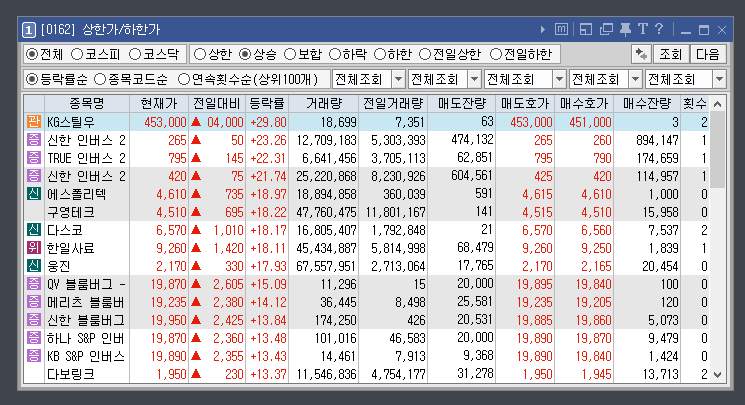Screen dimensions: 745x405
Task: Click KG스틸우's ask price 453,000
Action: pyautogui.click(x=531, y=122)
